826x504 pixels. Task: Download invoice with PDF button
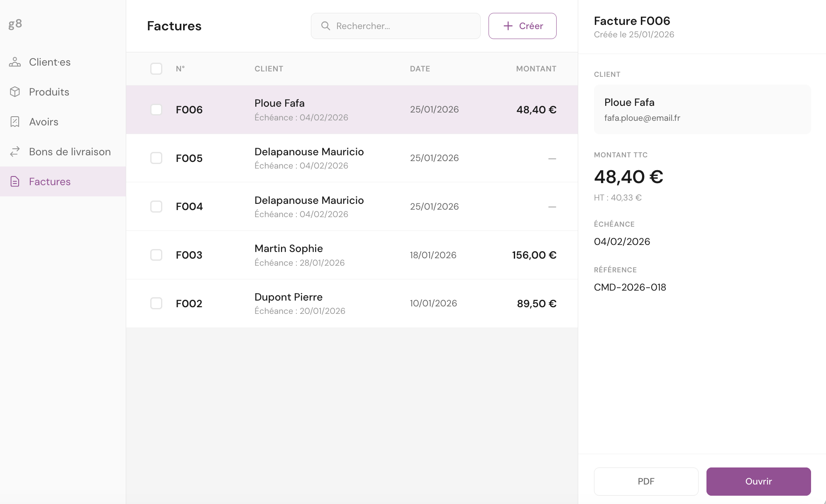click(x=646, y=482)
